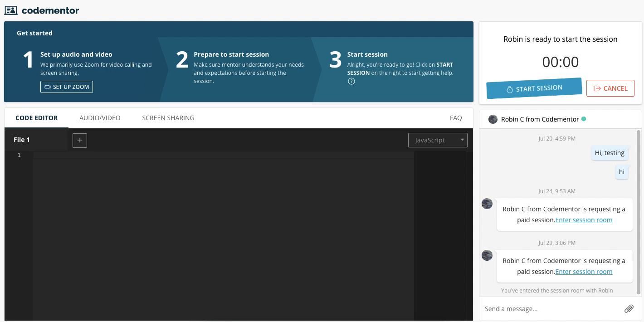The width and height of the screenshot is (644, 322).
Task: Click the 'Get started' banner title
Action: 34,33
